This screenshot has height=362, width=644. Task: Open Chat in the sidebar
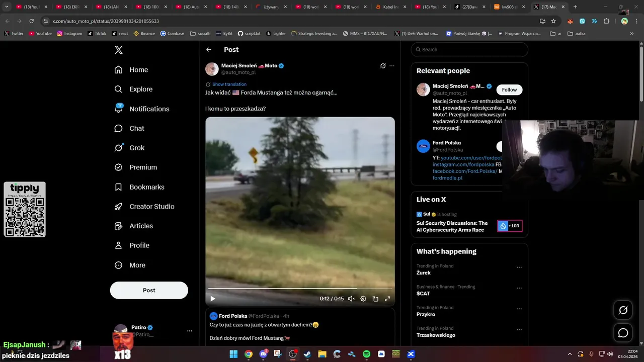pyautogui.click(x=129, y=128)
